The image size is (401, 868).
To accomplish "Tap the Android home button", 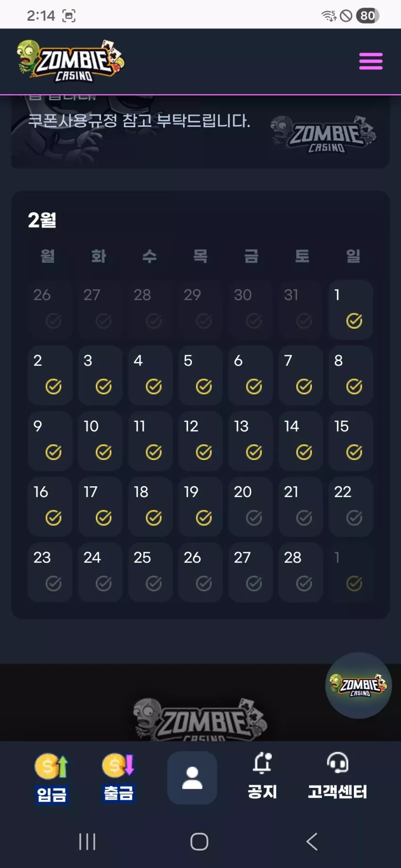I will tap(199, 841).
